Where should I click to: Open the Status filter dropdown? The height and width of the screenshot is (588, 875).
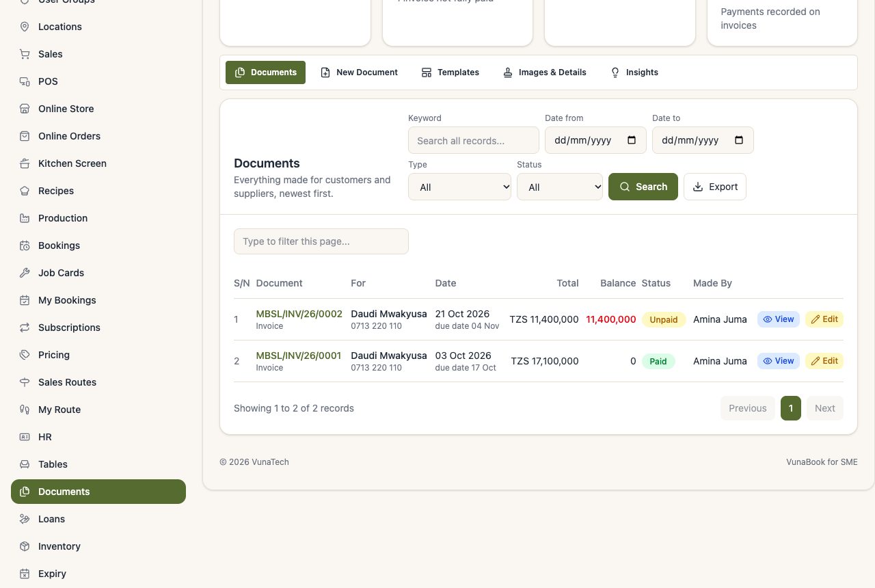[560, 187]
